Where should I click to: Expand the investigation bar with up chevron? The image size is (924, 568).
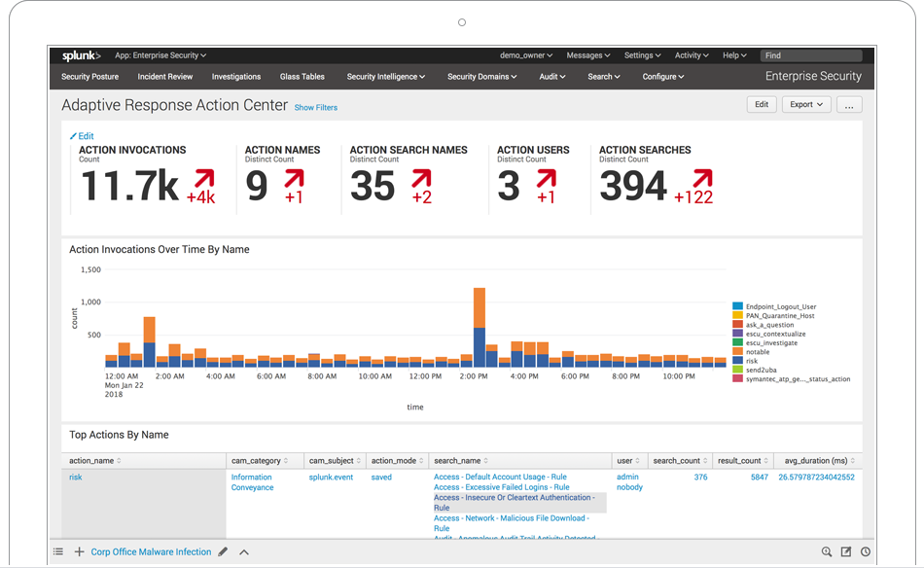click(244, 552)
